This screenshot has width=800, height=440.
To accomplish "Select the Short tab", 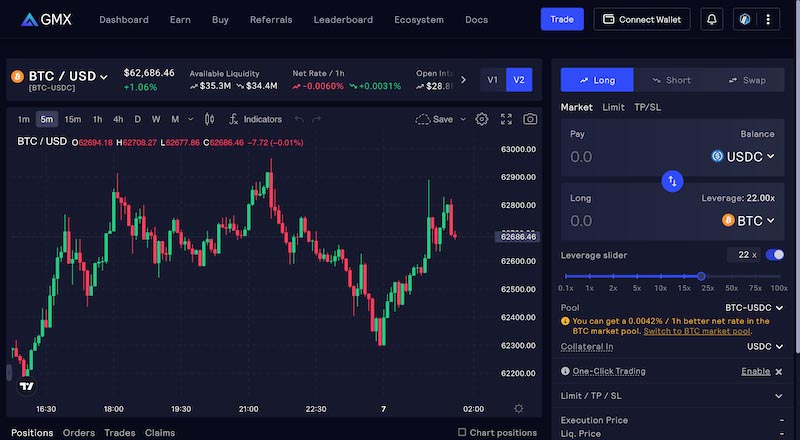I will [x=671, y=80].
